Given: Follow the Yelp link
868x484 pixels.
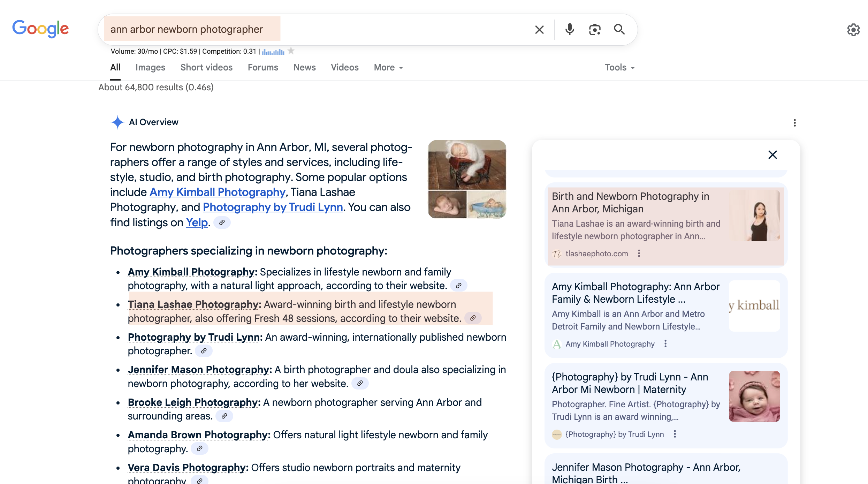Looking at the screenshot, I should (197, 222).
